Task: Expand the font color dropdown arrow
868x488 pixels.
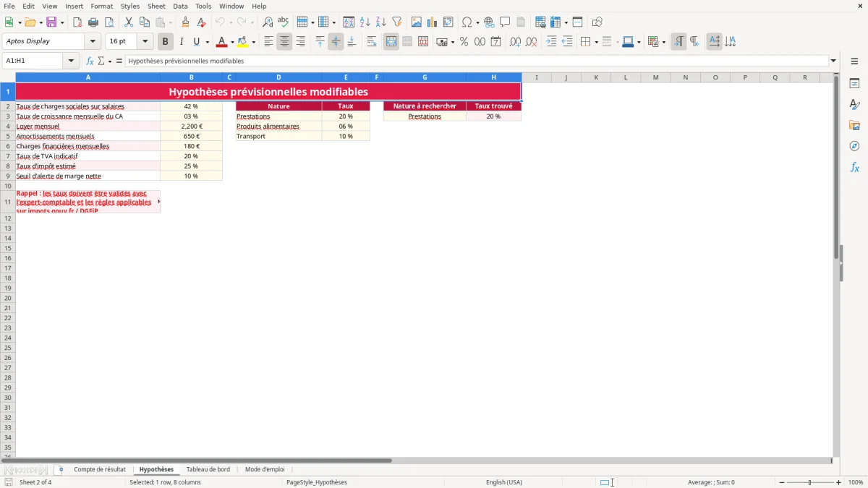Action: [x=232, y=42]
